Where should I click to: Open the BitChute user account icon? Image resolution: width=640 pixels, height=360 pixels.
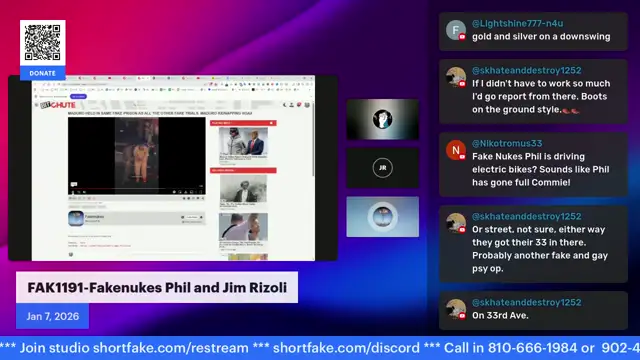292,105
